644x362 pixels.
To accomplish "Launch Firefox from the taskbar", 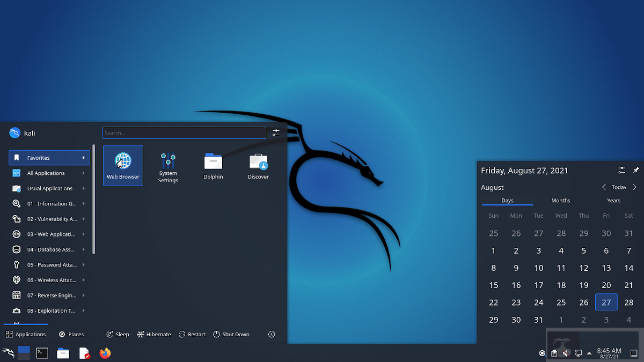I will click(105, 353).
